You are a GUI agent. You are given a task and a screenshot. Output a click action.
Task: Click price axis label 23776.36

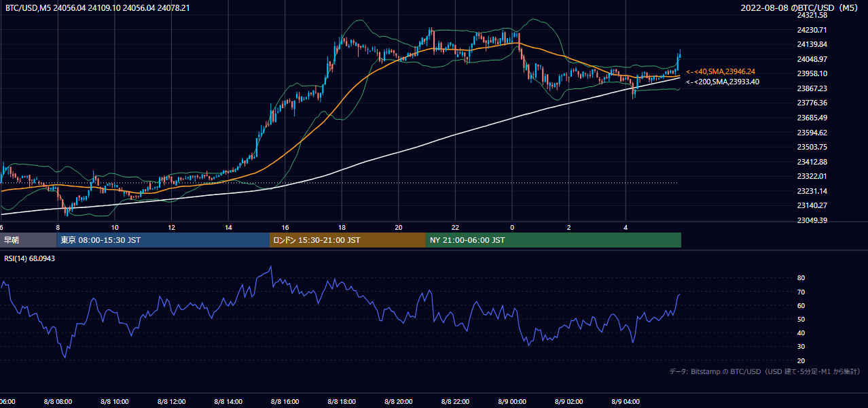tap(812, 103)
